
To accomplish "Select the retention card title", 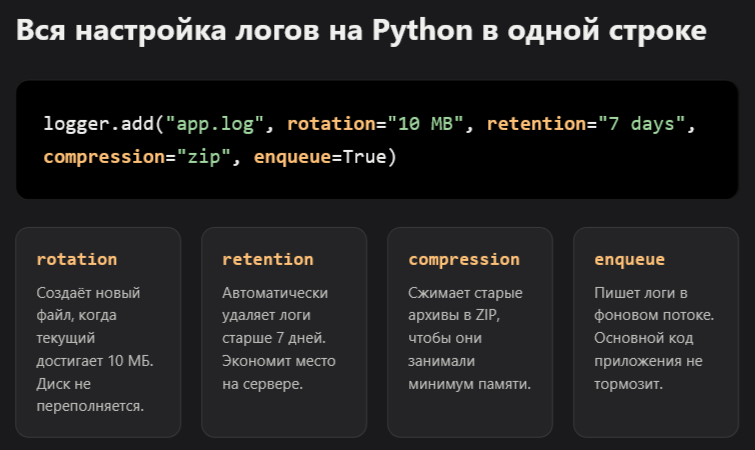I will (268, 259).
